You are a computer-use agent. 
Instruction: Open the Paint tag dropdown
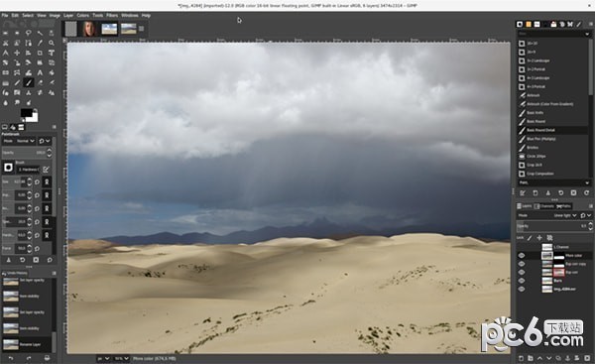point(587,182)
